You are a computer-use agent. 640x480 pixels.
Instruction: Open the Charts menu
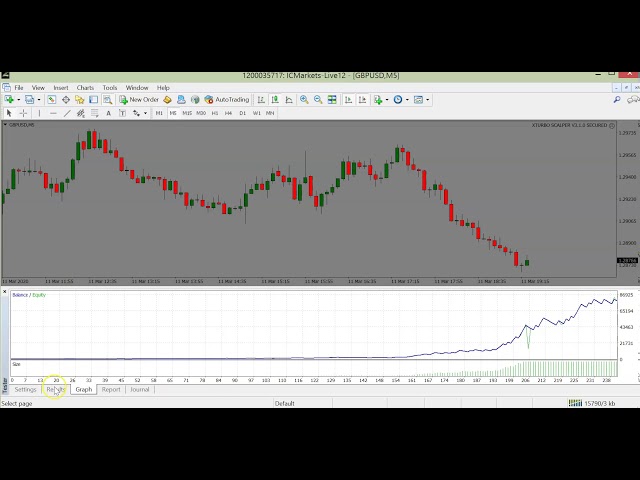[x=85, y=88]
